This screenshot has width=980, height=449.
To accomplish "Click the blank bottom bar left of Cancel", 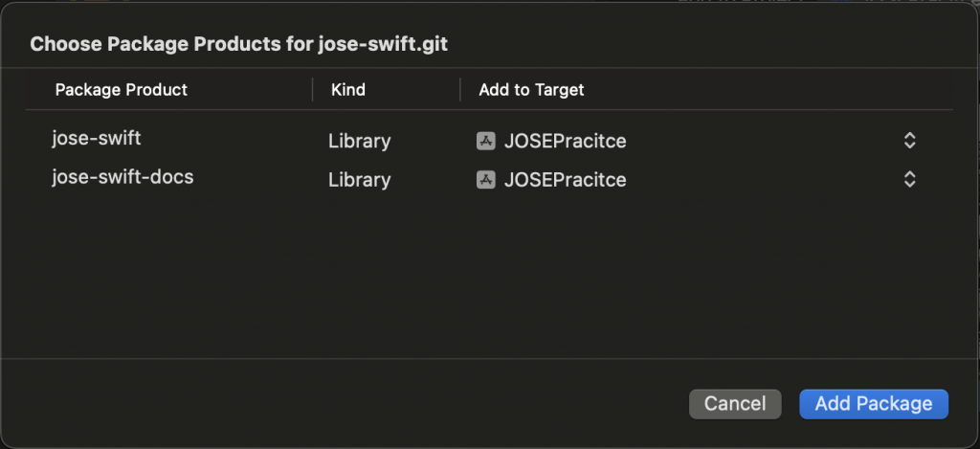I will click(x=335, y=404).
